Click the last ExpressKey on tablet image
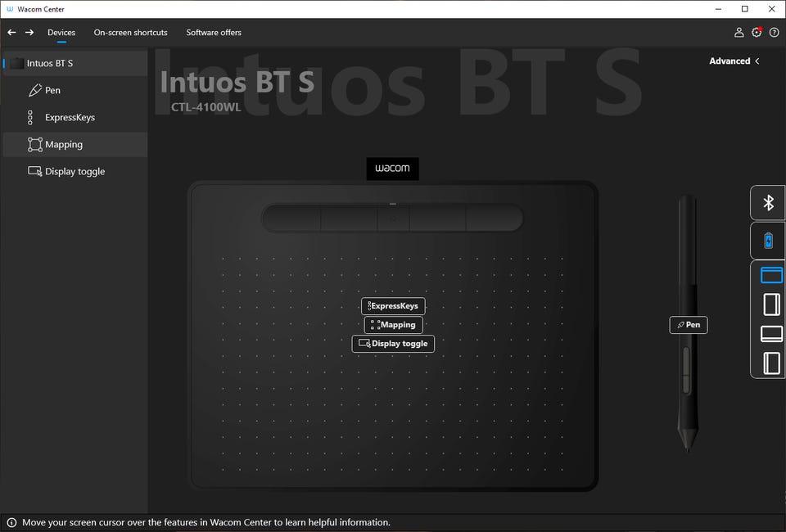 pyautogui.click(x=495, y=219)
